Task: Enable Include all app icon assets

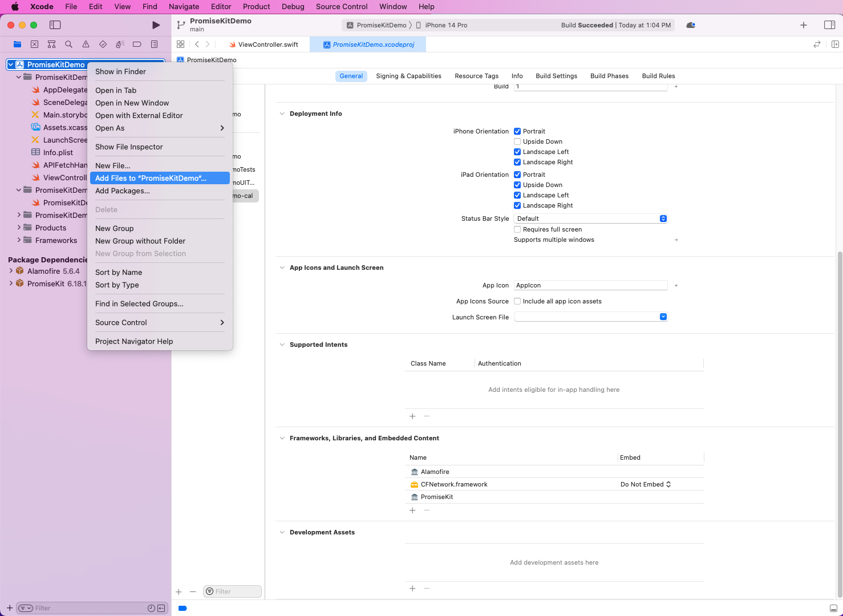Action: 517,301
